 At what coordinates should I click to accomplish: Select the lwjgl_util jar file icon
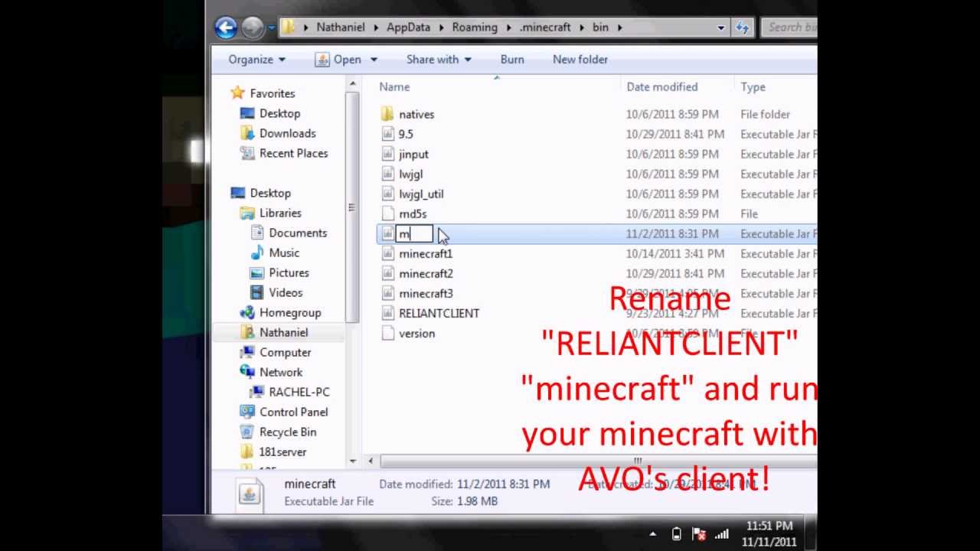click(x=387, y=194)
